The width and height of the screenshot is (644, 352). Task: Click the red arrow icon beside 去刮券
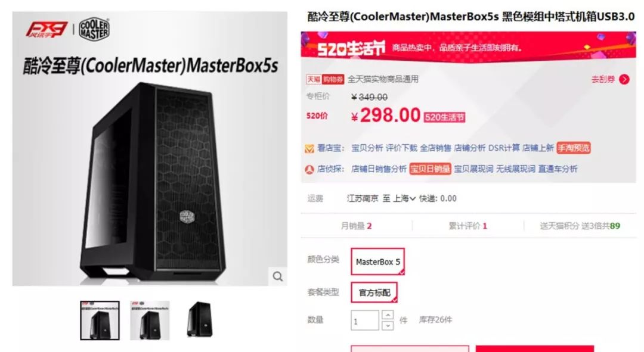pyautogui.click(x=624, y=79)
